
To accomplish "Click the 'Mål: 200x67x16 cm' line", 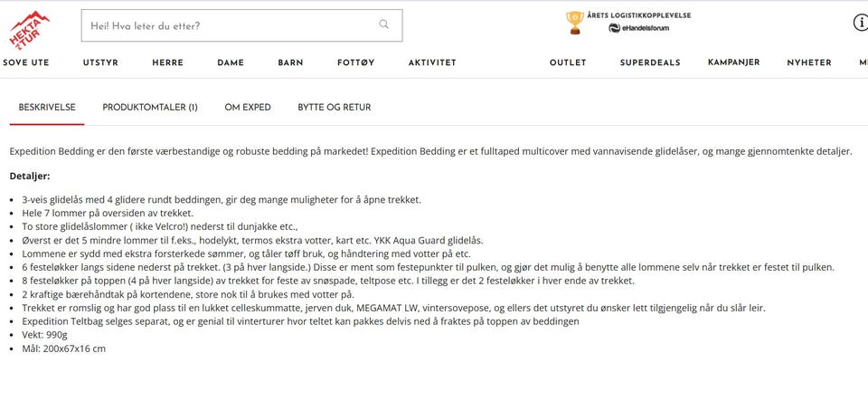I will coord(63,349).
